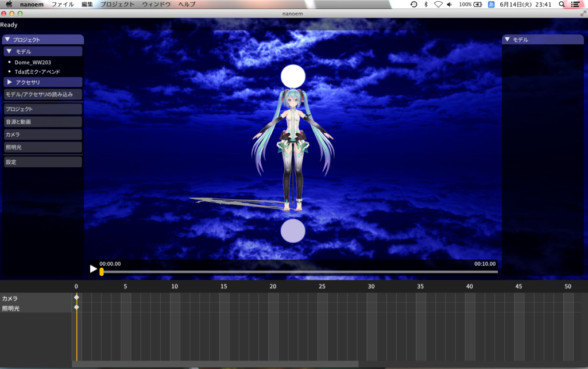Click frame number 40 on timeline ruler
This screenshot has height=369, width=588.
[x=470, y=286]
